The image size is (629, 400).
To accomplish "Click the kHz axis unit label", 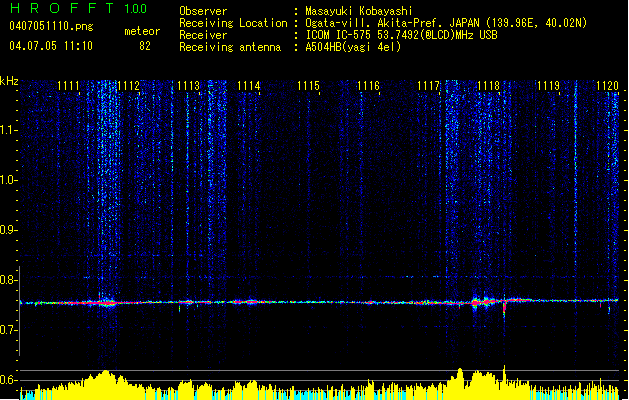I will click(x=9, y=81).
